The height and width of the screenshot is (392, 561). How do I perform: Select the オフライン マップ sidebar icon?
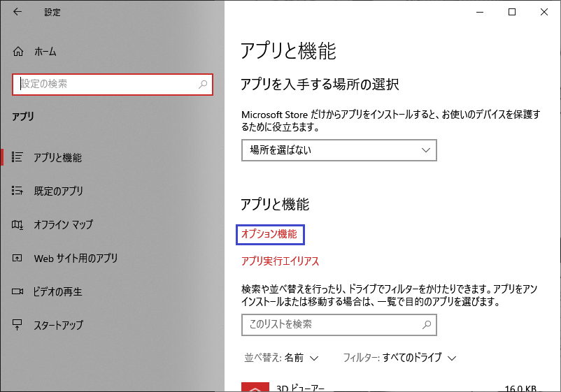17,224
